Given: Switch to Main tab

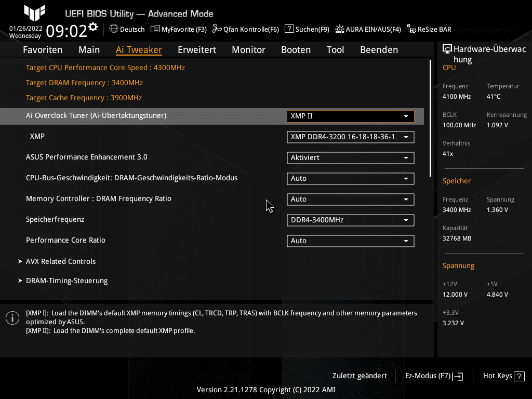Looking at the screenshot, I should tap(89, 49).
